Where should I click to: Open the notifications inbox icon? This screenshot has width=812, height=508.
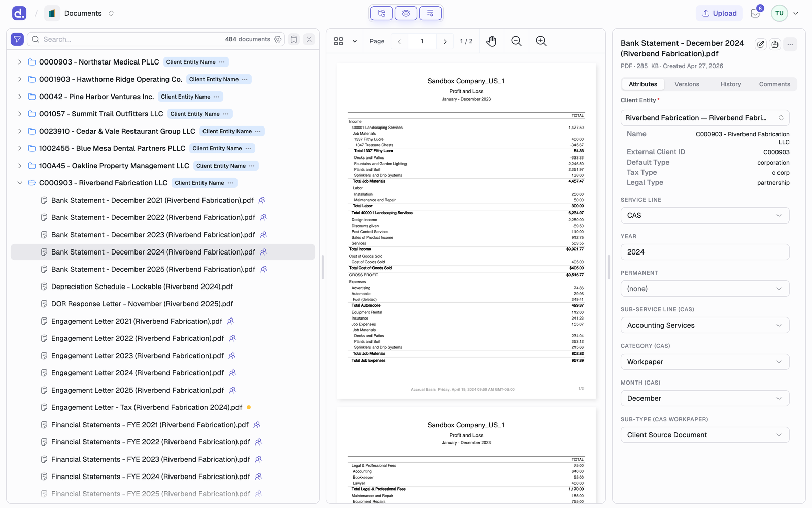[755, 13]
